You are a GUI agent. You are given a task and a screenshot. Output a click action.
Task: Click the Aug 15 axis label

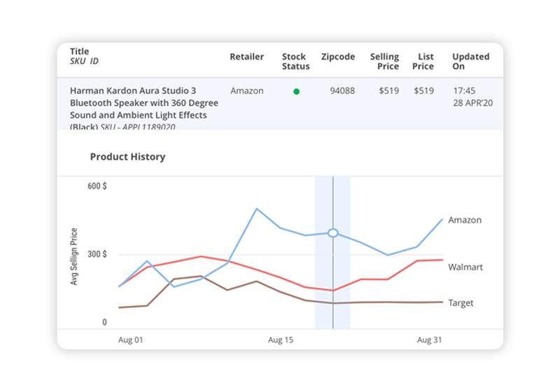pos(281,340)
